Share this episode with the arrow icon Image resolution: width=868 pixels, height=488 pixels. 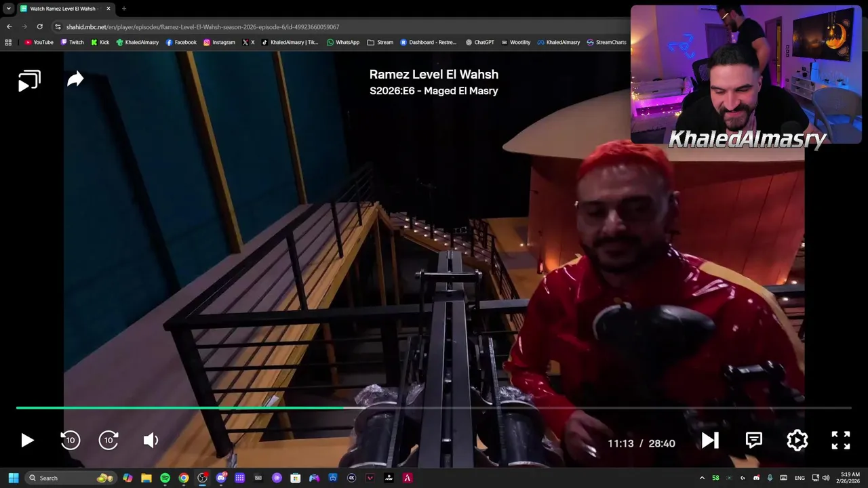click(75, 79)
